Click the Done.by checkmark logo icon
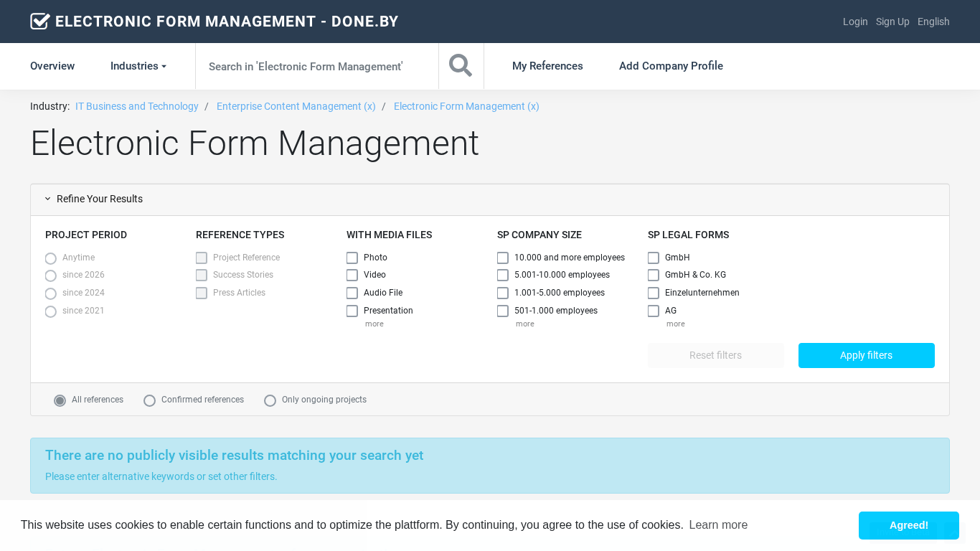This screenshot has height=551, width=980. 40,22
